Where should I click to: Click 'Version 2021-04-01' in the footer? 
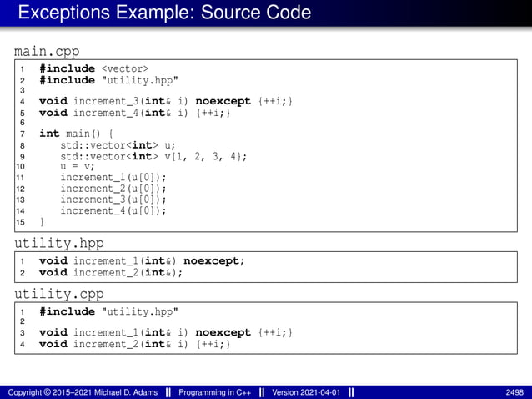point(306,392)
